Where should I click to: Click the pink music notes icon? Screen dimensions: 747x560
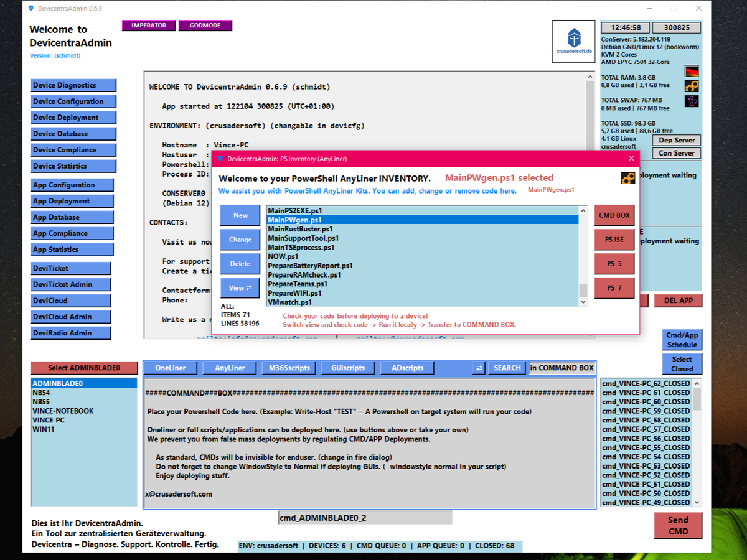point(691,101)
